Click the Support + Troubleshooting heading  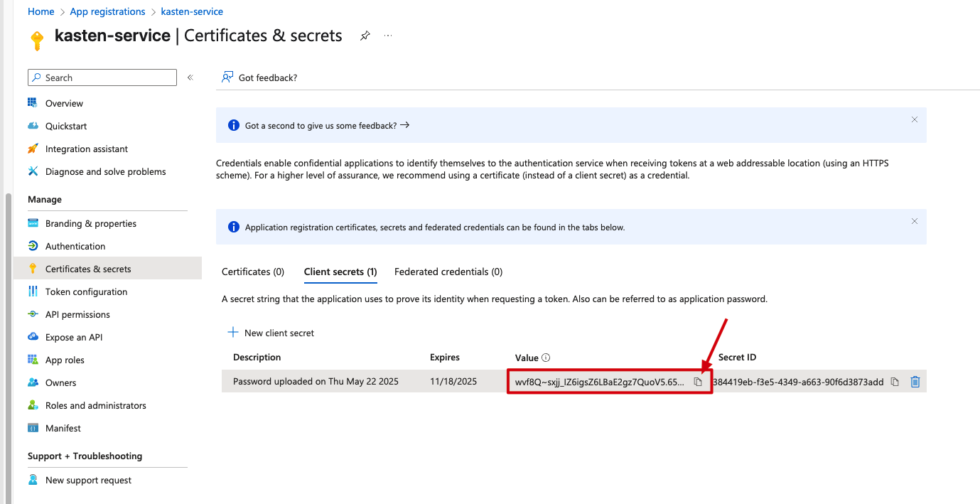tap(85, 456)
